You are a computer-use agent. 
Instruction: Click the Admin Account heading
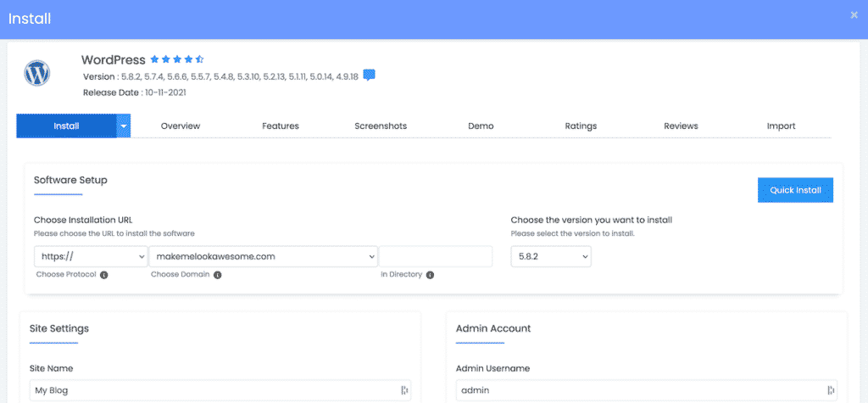point(493,328)
